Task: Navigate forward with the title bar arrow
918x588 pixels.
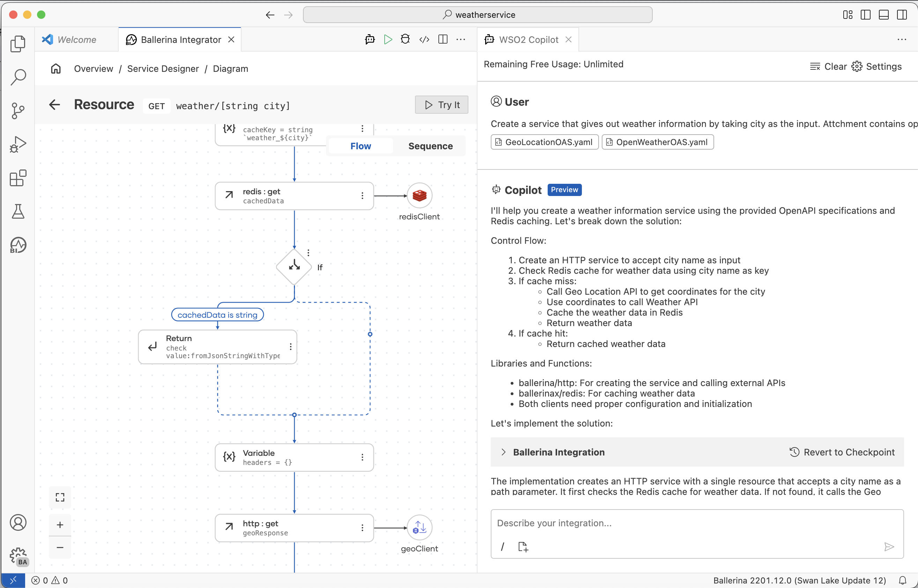Action: (288, 15)
